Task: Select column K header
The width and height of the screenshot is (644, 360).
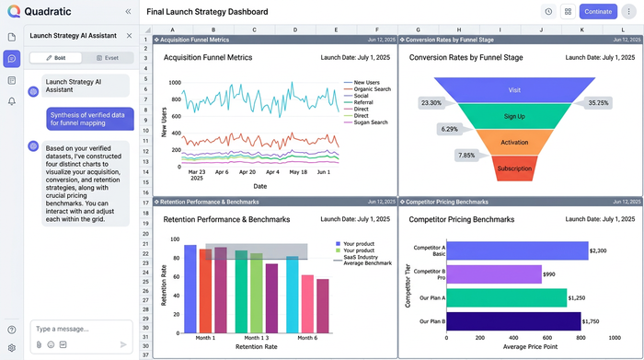Action: click(582, 30)
